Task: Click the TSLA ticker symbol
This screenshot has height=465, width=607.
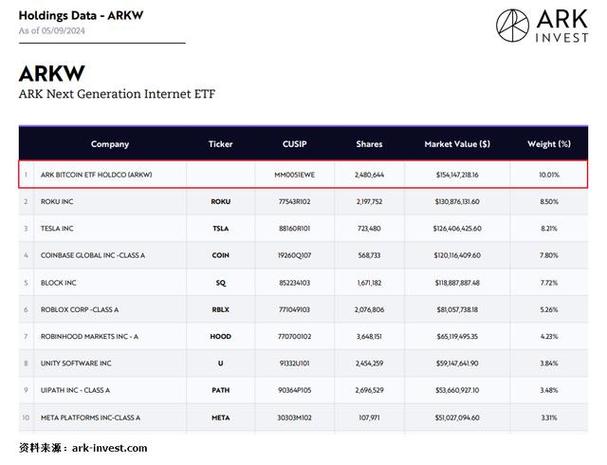Action: tap(221, 228)
